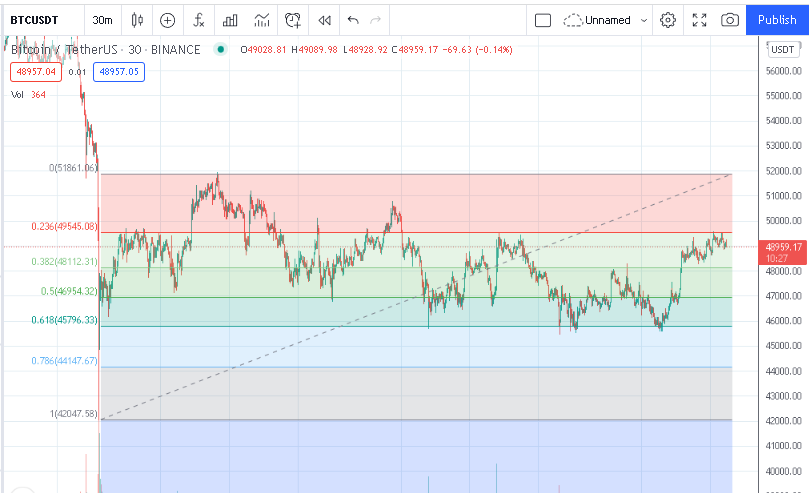Open chart settings gear icon
Image resolution: width=809 pixels, height=493 pixels.
(x=668, y=20)
